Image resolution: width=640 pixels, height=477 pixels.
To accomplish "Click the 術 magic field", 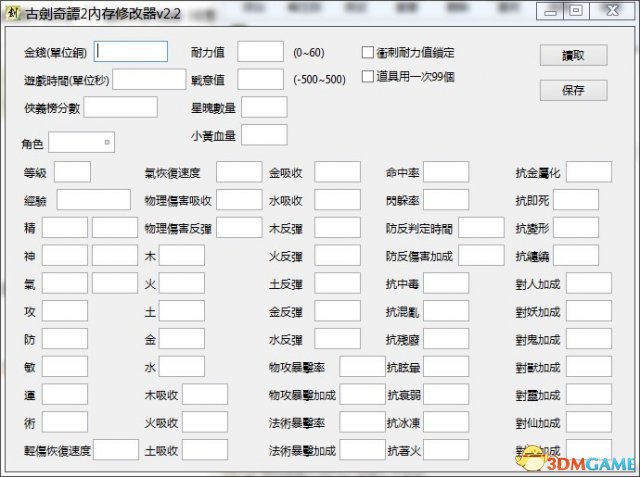I will pos(65,422).
